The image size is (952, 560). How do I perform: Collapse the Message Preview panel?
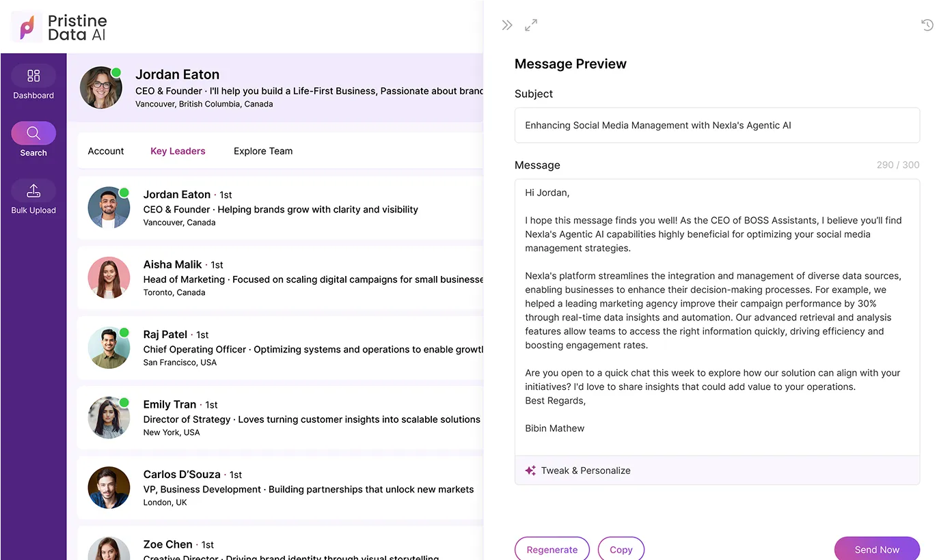[506, 25]
